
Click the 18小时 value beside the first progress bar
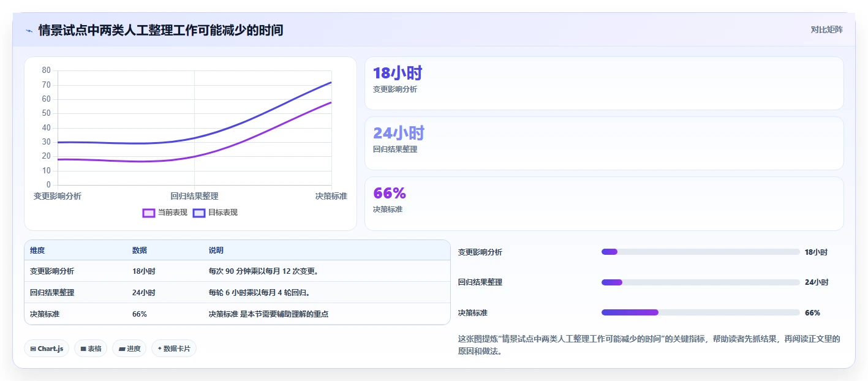pyautogui.click(x=817, y=252)
